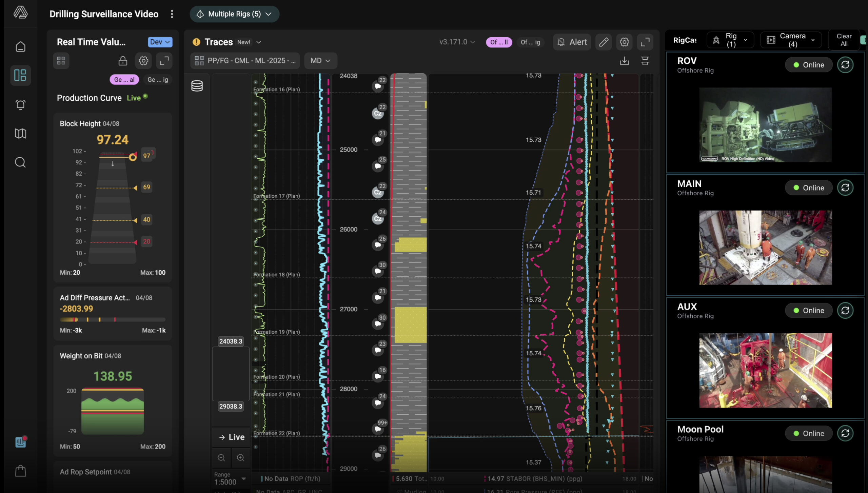Click the search icon in sidebar
The image size is (868, 493).
click(20, 162)
